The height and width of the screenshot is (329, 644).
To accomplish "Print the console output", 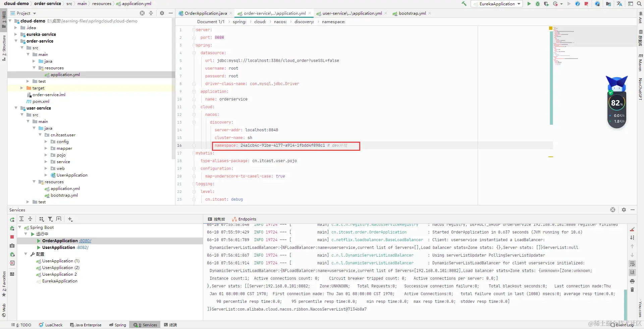I will tap(632, 281).
